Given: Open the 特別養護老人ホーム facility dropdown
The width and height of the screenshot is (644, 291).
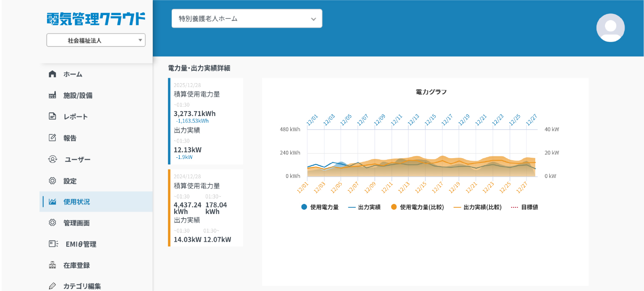Looking at the screenshot, I should pos(247,18).
